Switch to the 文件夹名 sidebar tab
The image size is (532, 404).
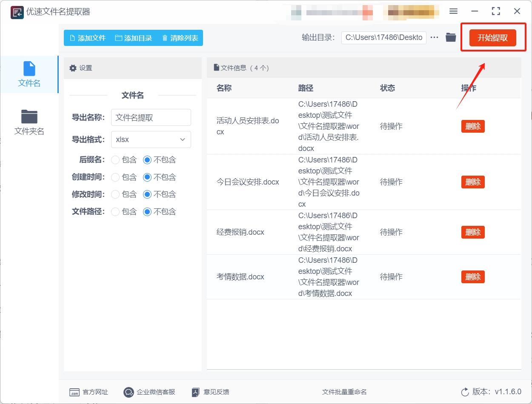(29, 122)
